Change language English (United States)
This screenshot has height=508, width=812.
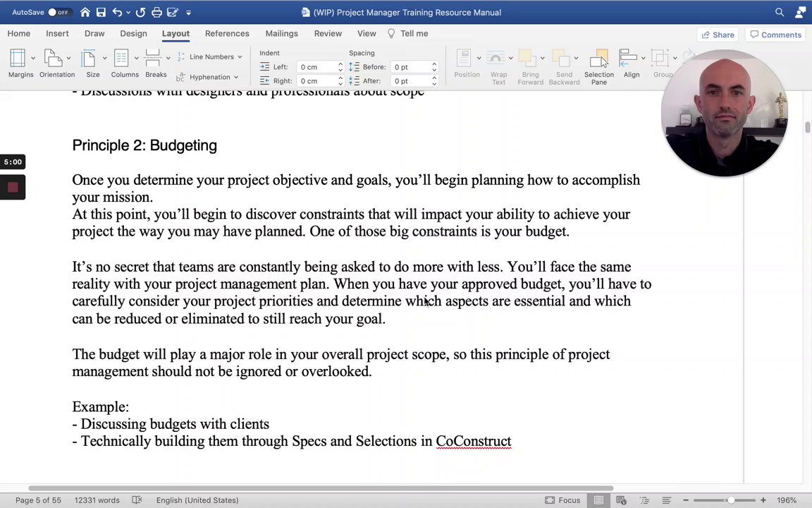click(x=197, y=500)
